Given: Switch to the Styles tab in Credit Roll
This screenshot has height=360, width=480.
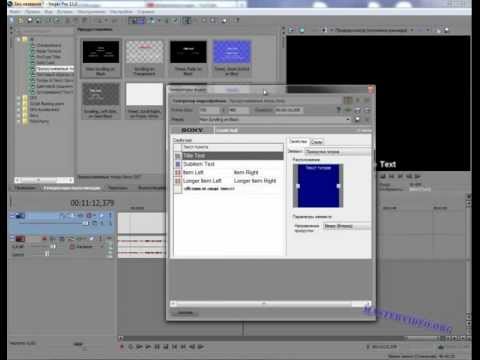Looking at the screenshot, I should [x=317, y=142].
